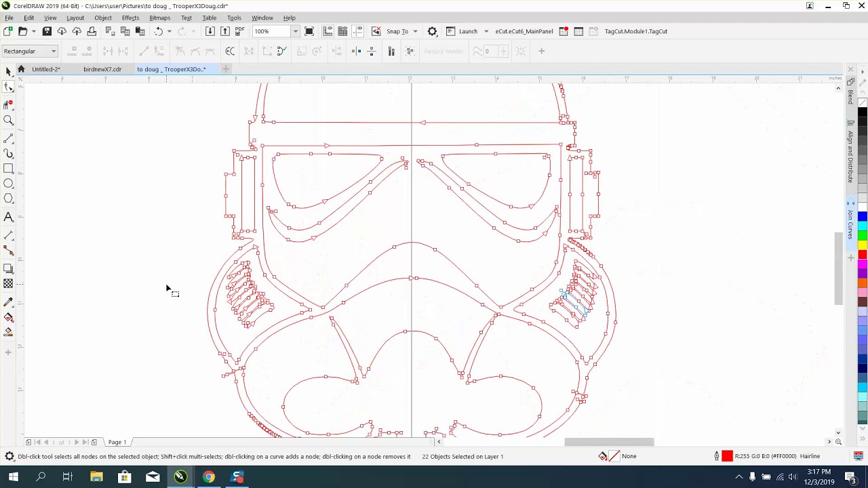The height and width of the screenshot is (488, 868).
Task: Open the Layout menu
Action: pos(75,18)
